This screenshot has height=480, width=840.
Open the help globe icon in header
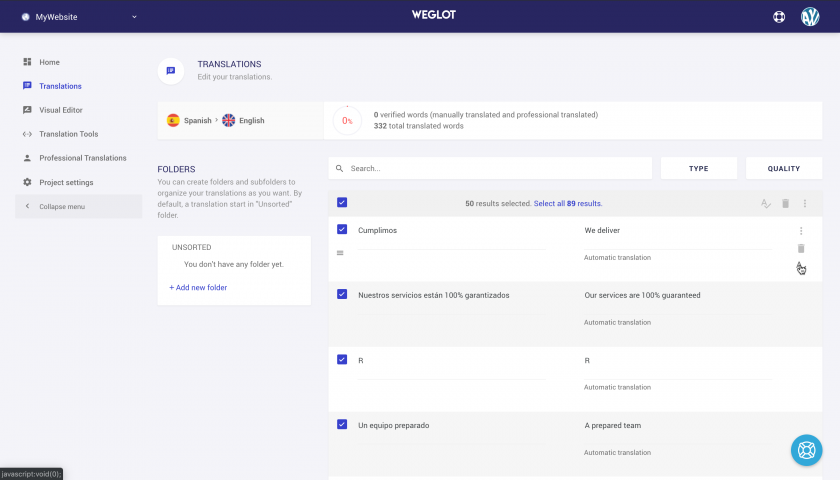point(779,17)
